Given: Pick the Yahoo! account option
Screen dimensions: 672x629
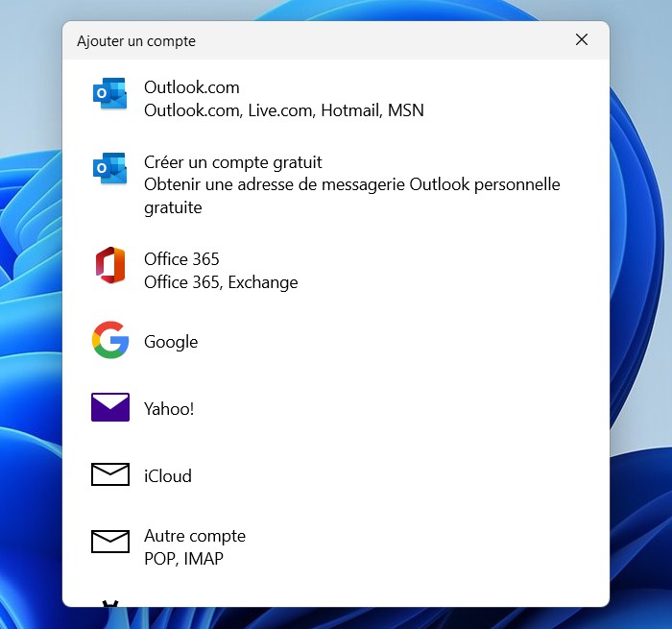Looking at the screenshot, I should [336, 409].
